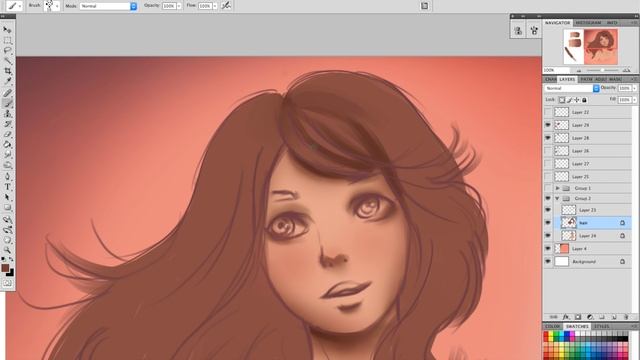Select the History Brush tool
The height and width of the screenshot is (360, 640).
(7, 124)
